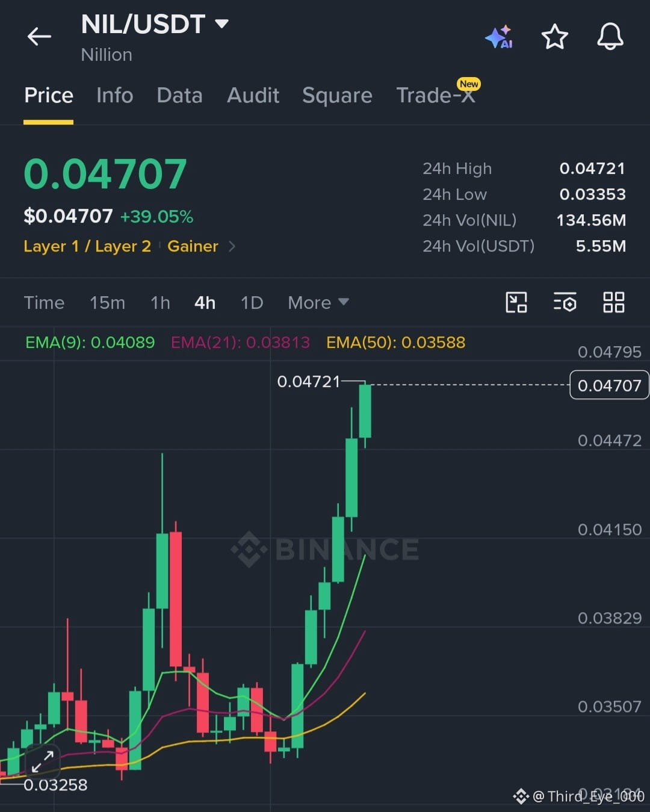Click the 24h Low value 0.03353

592,194
